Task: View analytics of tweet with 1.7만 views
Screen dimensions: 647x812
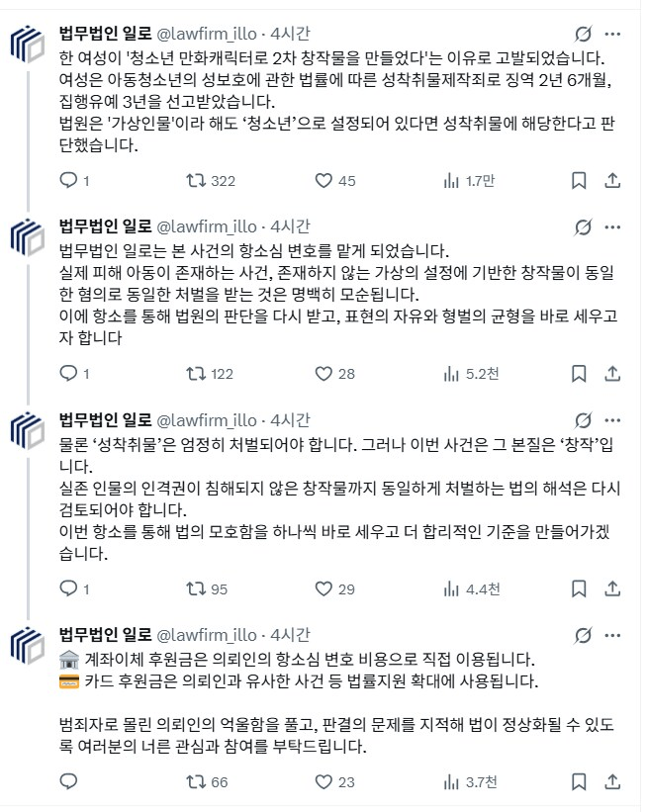Action: point(452,180)
